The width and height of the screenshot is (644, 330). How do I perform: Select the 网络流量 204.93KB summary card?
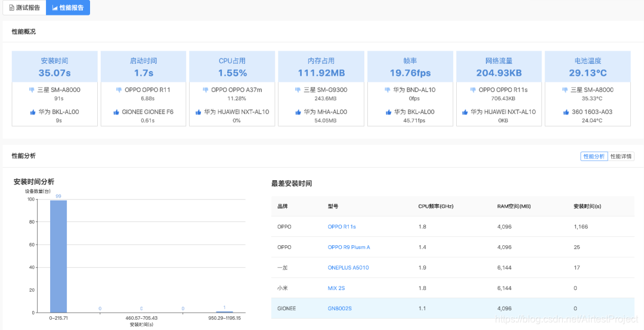(x=499, y=88)
